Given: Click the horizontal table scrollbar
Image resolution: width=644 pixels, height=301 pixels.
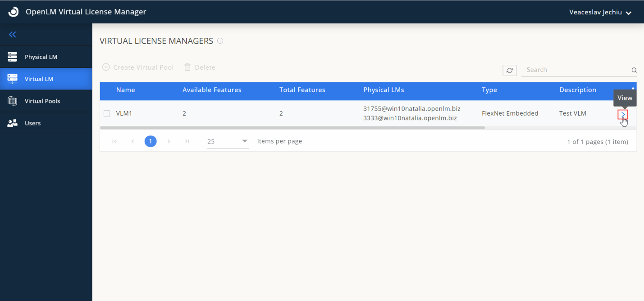Looking at the screenshot, I should (x=292, y=128).
